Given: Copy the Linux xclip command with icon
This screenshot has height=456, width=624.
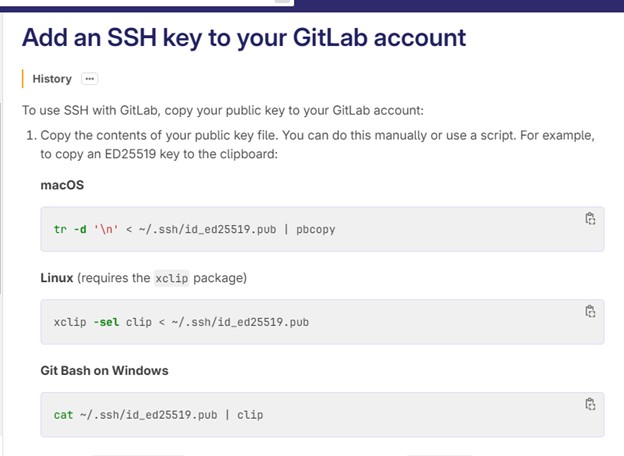Looking at the screenshot, I should tap(590, 312).
